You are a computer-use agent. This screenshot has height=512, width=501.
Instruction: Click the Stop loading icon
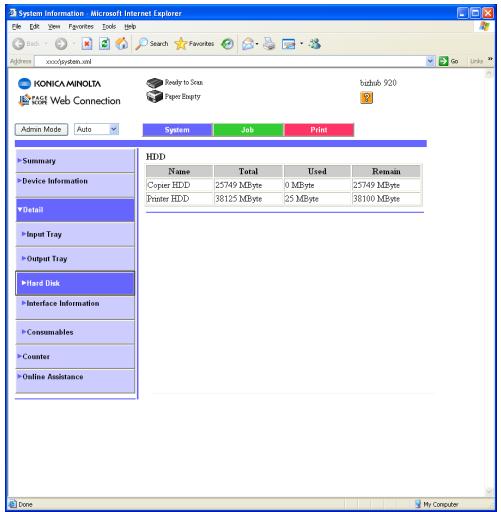coord(87,44)
